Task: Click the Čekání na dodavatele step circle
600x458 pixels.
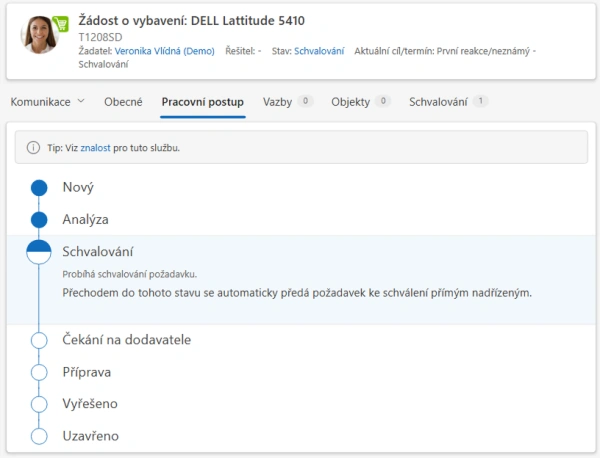Action: point(39,340)
